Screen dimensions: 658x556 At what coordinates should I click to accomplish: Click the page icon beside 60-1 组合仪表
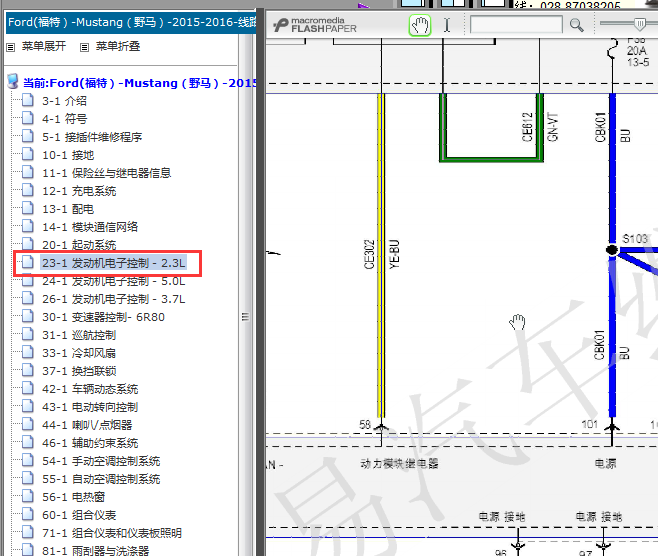(28, 514)
